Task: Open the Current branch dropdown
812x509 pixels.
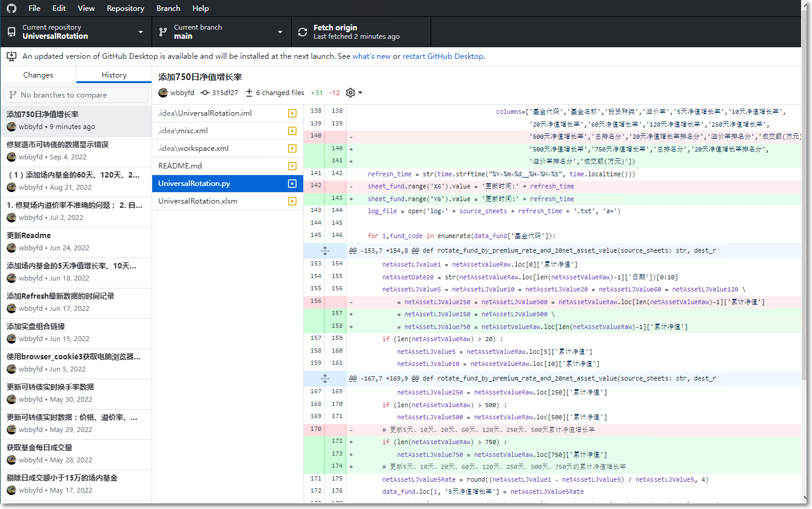Action: 221,32
